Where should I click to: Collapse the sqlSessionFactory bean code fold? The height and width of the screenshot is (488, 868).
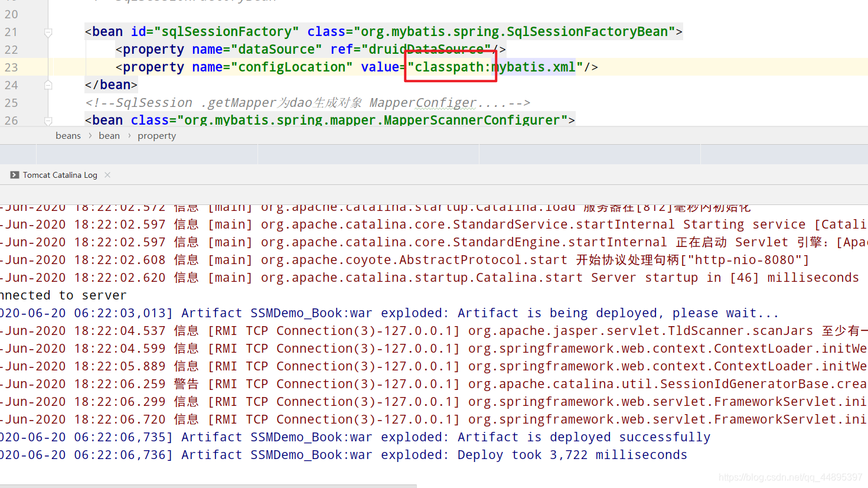(48, 32)
